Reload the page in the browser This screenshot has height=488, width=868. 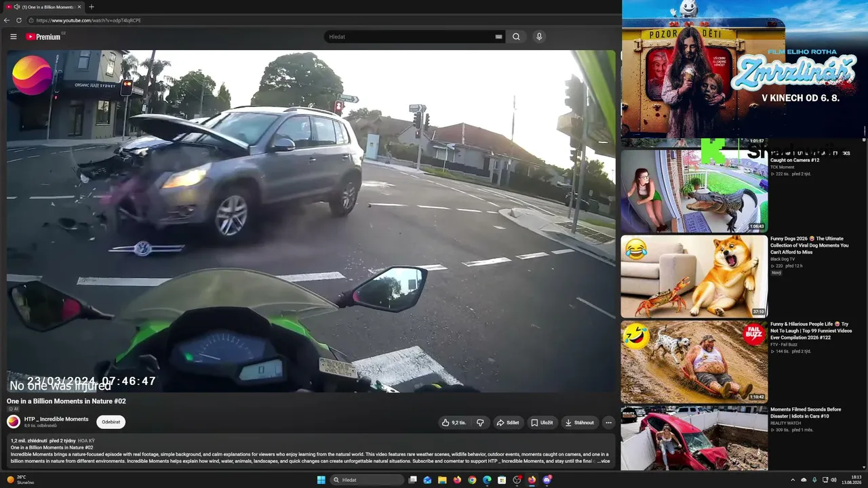19,20
